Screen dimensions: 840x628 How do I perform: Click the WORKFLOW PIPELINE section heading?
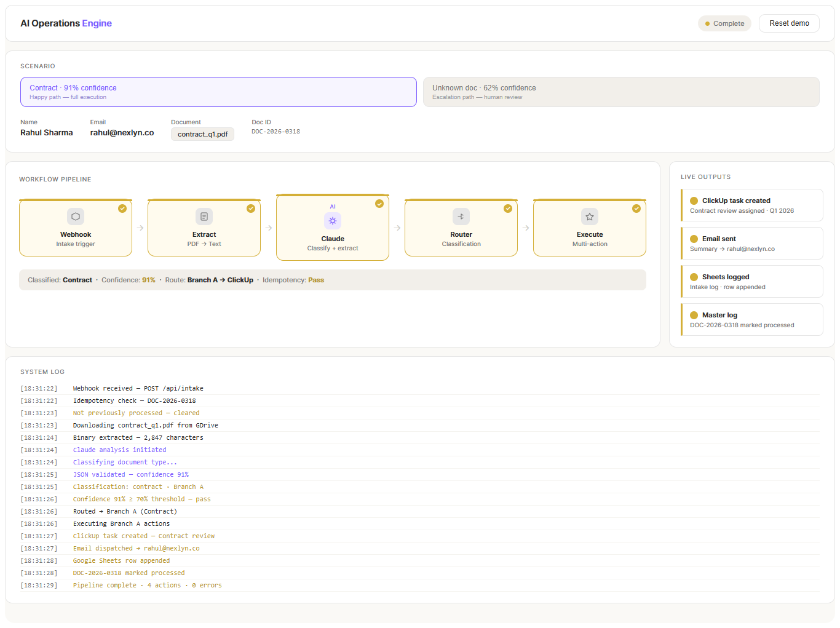click(55, 180)
